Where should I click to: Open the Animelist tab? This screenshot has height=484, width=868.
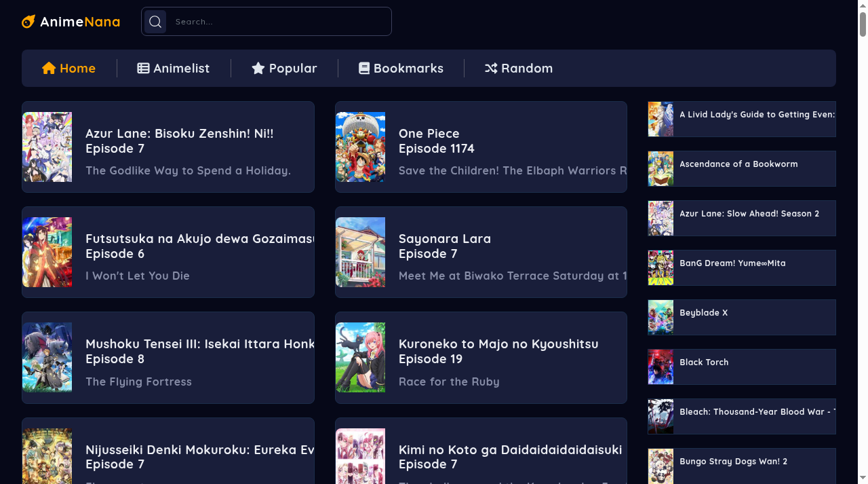[174, 68]
